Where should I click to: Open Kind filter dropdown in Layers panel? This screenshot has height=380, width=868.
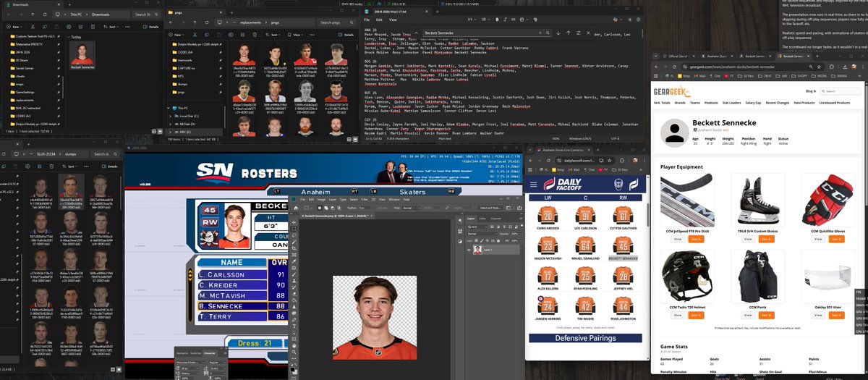477,227
